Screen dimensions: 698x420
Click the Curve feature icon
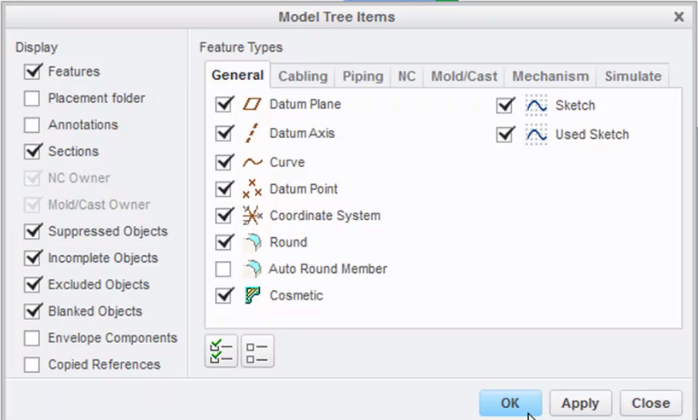click(252, 162)
